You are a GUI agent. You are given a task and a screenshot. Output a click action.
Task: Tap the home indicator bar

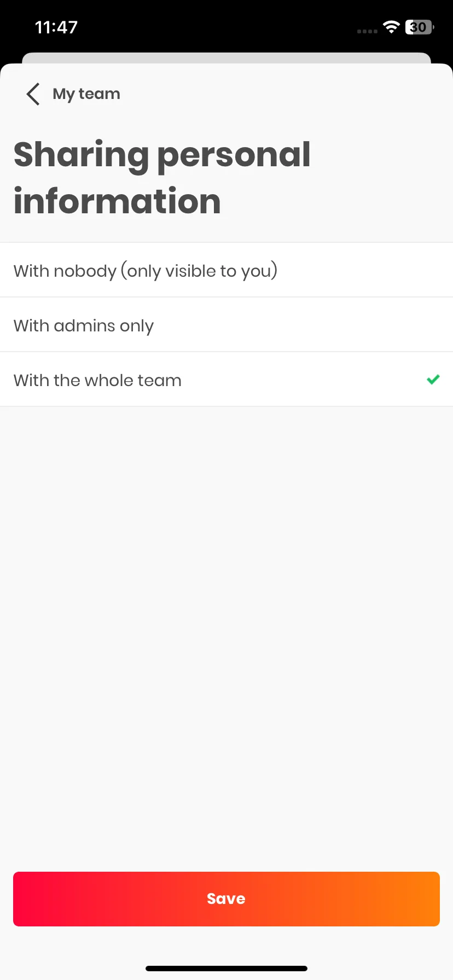click(x=226, y=968)
